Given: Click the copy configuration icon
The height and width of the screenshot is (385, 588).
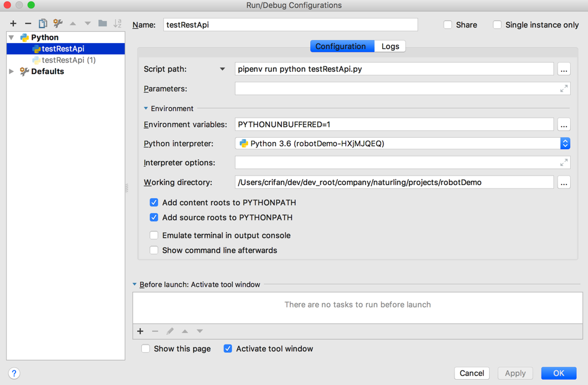Looking at the screenshot, I should click(43, 24).
